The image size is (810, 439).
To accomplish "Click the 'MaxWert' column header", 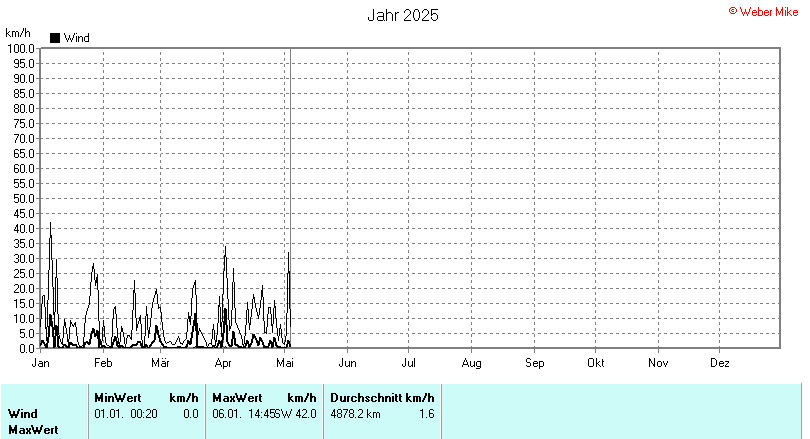I will (x=237, y=398).
